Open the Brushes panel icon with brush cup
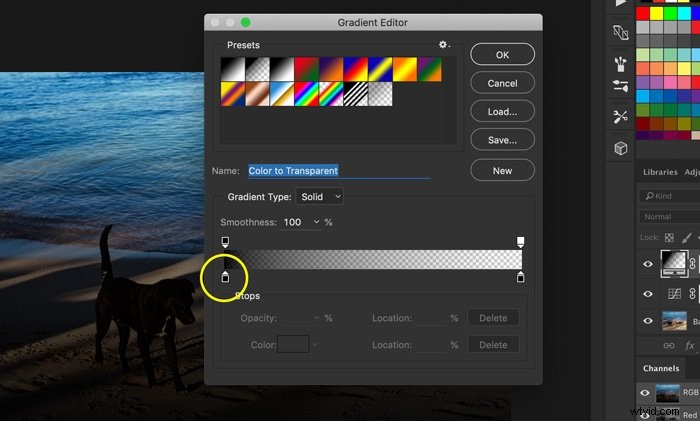Image resolution: width=700 pixels, height=421 pixels. click(x=621, y=64)
